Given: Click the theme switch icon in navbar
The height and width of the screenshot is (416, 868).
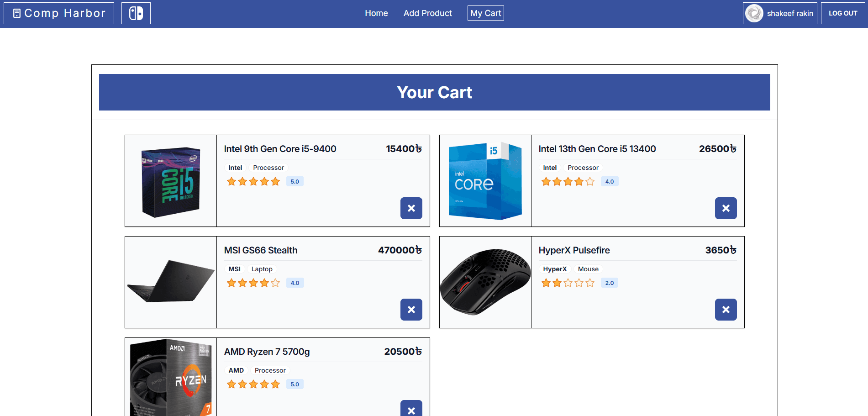Looking at the screenshot, I should point(136,13).
